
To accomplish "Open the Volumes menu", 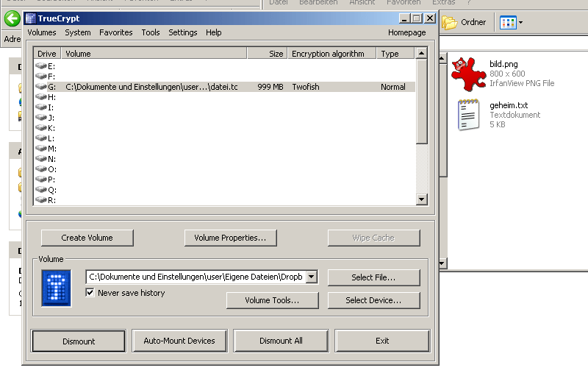I will pyautogui.click(x=42, y=32).
